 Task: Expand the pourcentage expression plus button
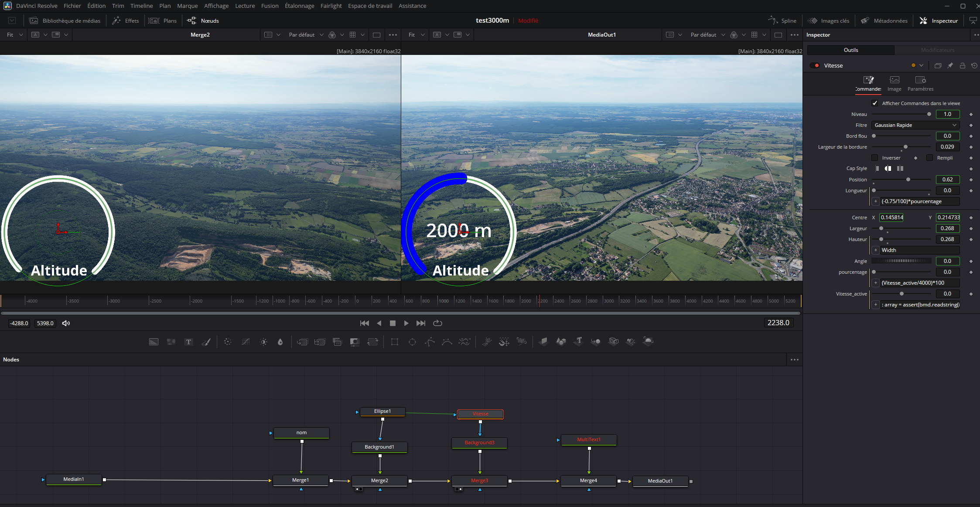(x=875, y=283)
